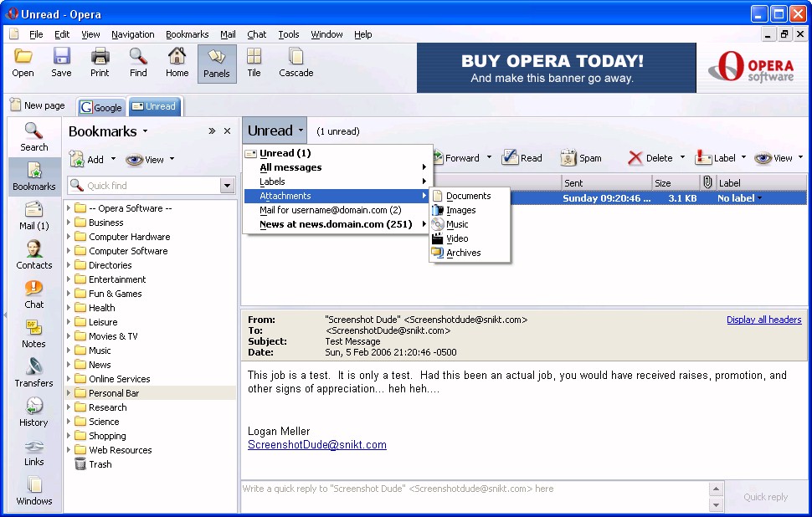Open the Delete button dropdown arrow
Image resolution: width=812 pixels, height=517 pixels.
click(x=682, y=158)
